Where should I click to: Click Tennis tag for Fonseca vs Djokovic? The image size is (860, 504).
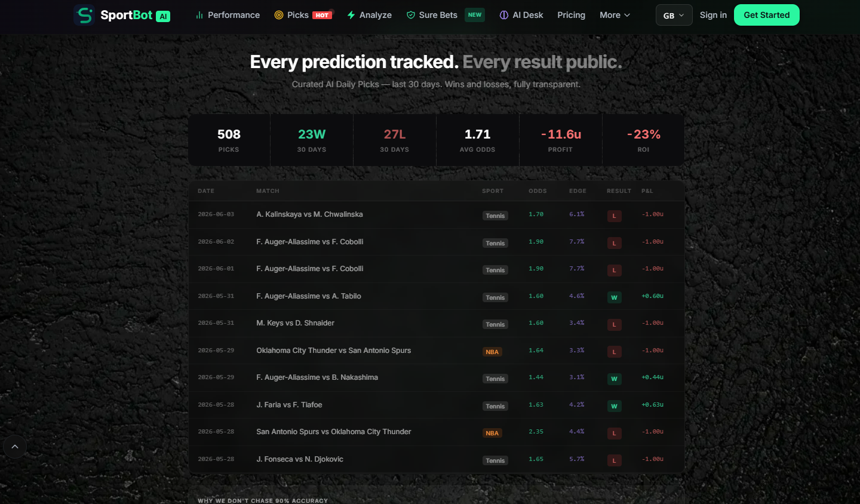point(495,460)
